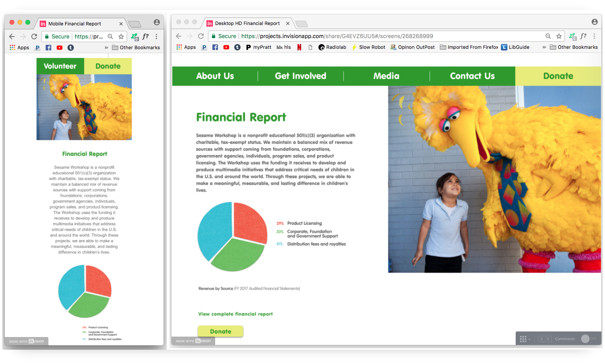
Task: Click the Donate button below the financial report link
Action: [220, 331]
